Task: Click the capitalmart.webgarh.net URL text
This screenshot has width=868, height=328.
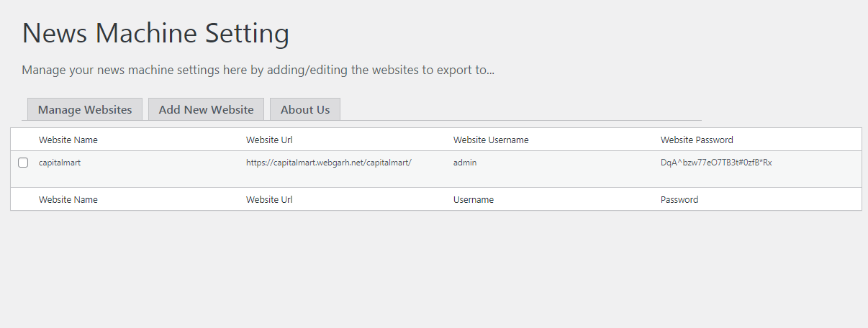Action: click(329, 163)
